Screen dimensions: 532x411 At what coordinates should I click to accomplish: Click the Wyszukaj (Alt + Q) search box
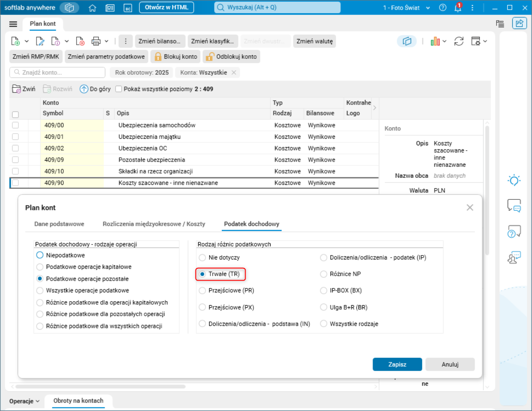tap(277, 7)
